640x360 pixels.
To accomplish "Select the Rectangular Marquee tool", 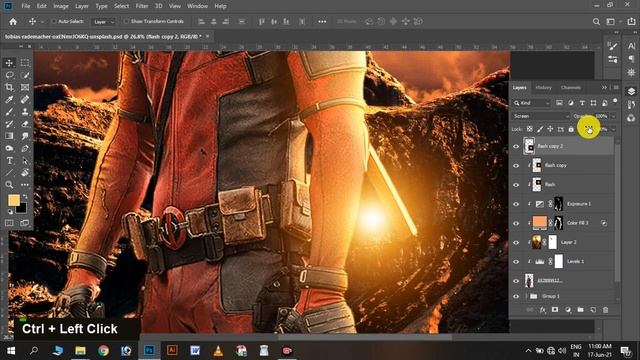I will tap(25, 63).
